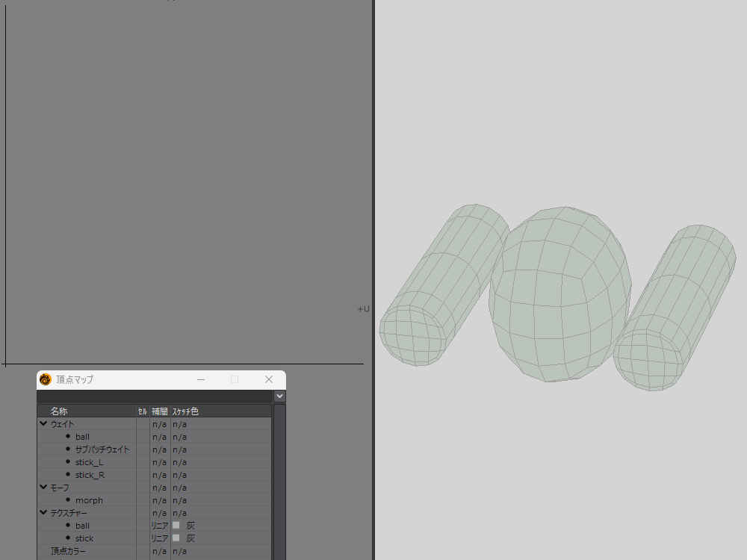Select the stick_L weight map
Viewport: 747px width, 560px height.
click(89, 462)
